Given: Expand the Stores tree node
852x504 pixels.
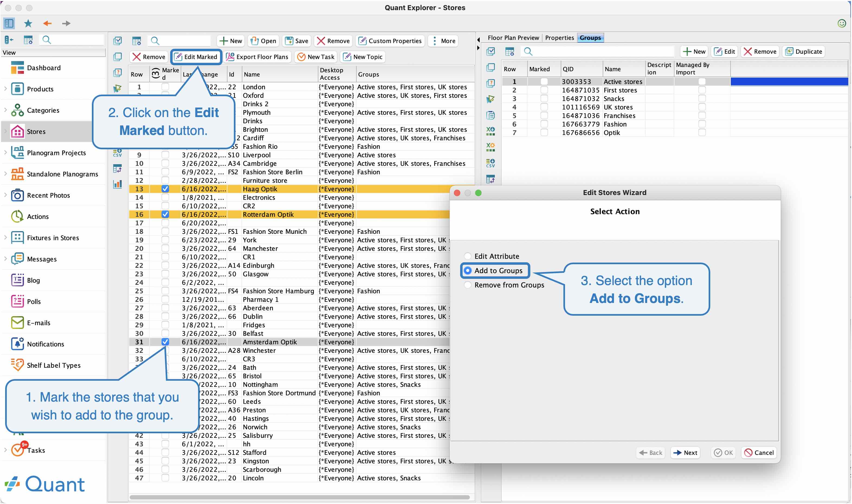Looking at the screenshot, I should point(5,131).
